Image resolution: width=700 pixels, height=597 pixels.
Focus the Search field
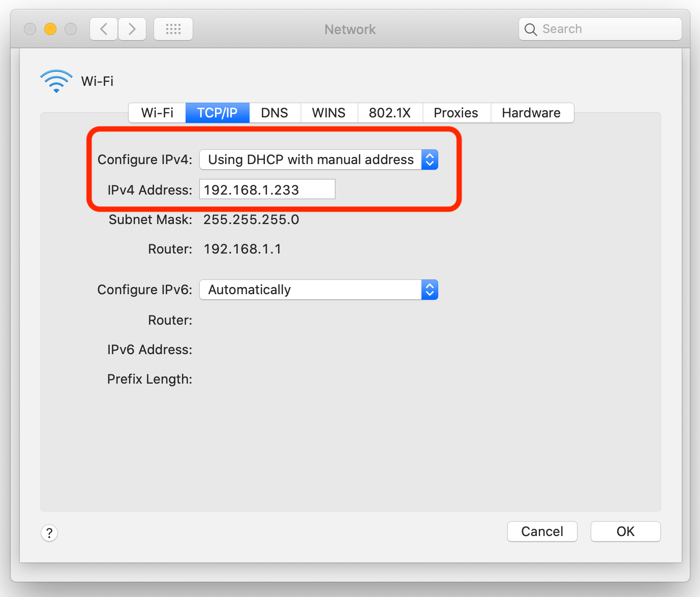click(600, 29)
